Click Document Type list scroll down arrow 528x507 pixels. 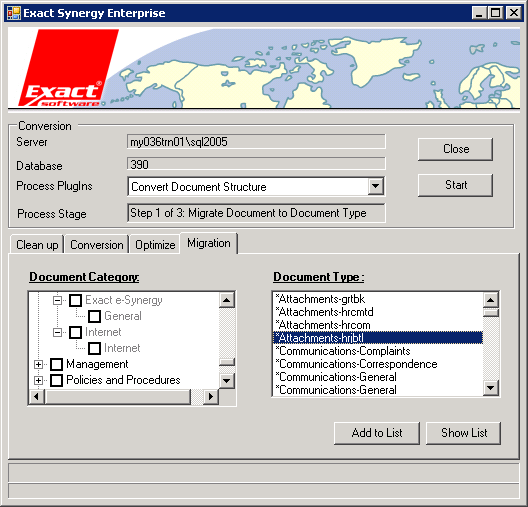click(491, 388)
